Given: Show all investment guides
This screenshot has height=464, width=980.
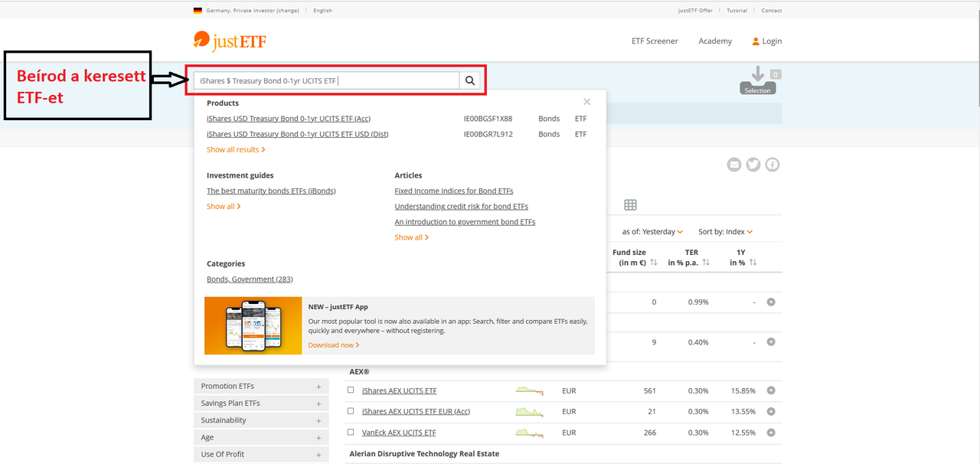Looking at the screenshot, I should pyautogui.click(x=224, y=206).
